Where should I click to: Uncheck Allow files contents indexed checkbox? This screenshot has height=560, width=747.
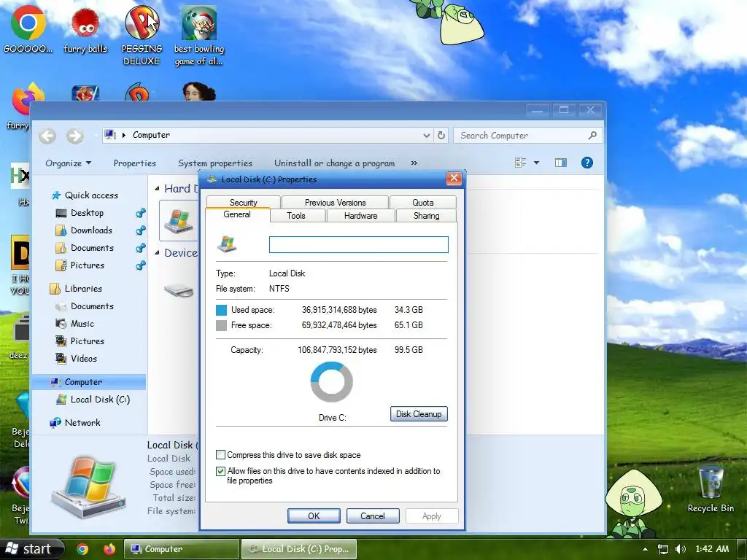pos(220,472)
